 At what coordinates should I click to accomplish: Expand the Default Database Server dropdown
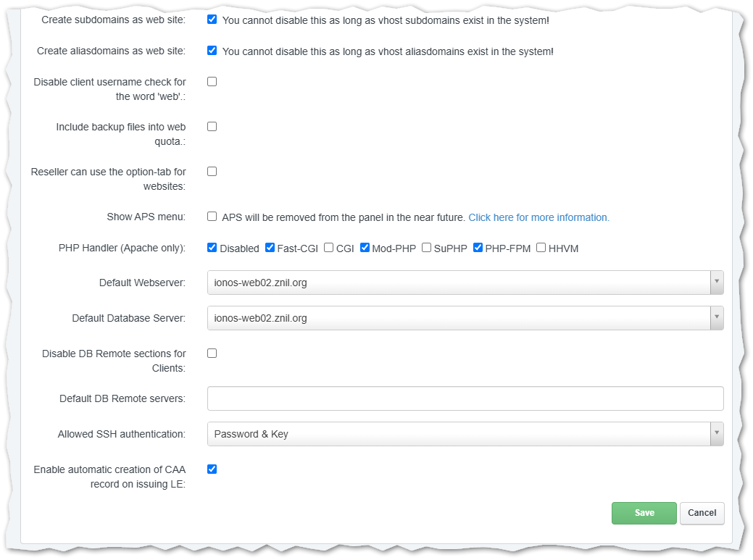click(465, 318)
